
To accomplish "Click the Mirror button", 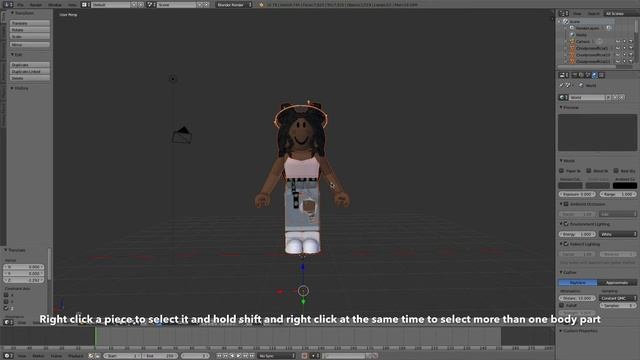I will [30, 44].
